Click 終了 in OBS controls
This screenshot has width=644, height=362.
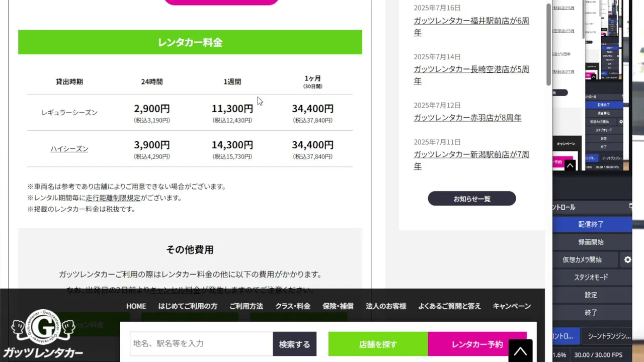(x=591, y=312)
